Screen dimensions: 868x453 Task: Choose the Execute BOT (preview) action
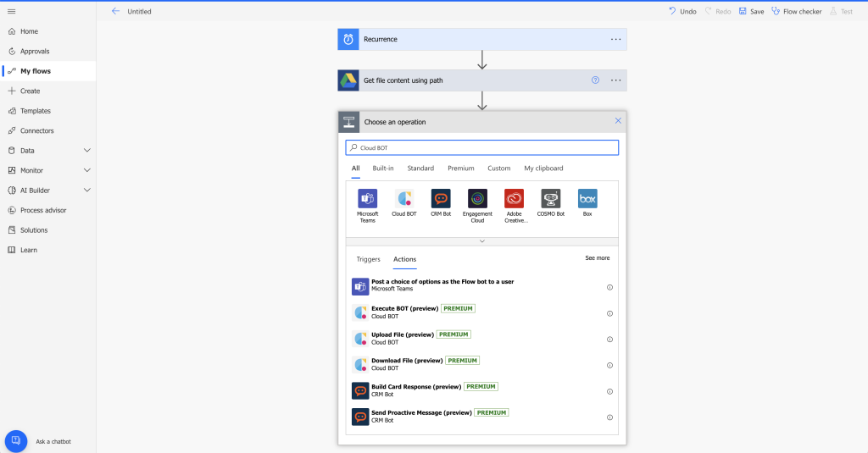pyautogui.click(x=482, y=312)
